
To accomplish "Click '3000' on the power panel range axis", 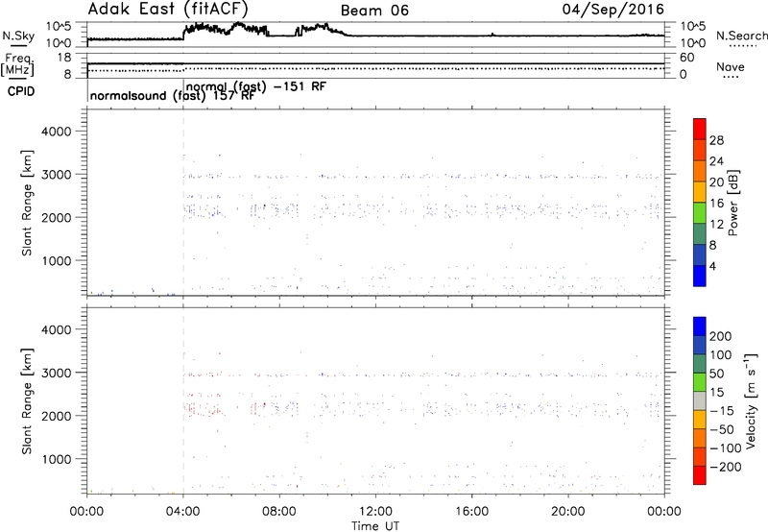I will tap(56, 175).
